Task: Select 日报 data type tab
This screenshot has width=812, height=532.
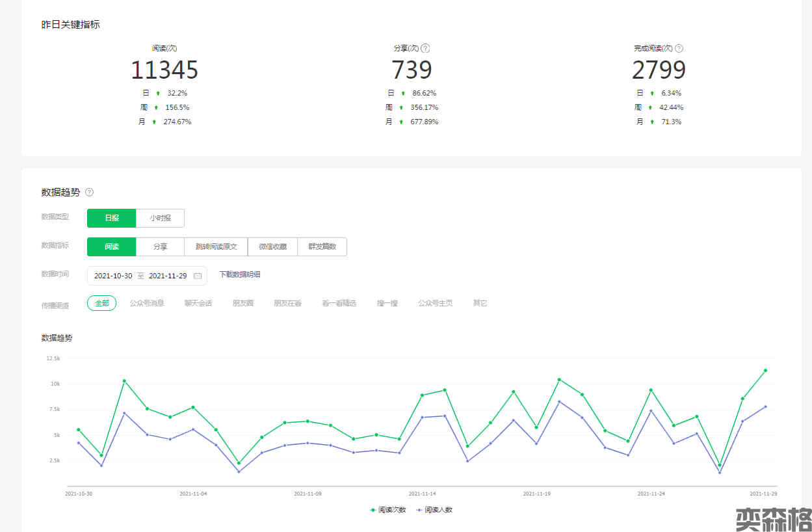Action: tap(112, 218)
